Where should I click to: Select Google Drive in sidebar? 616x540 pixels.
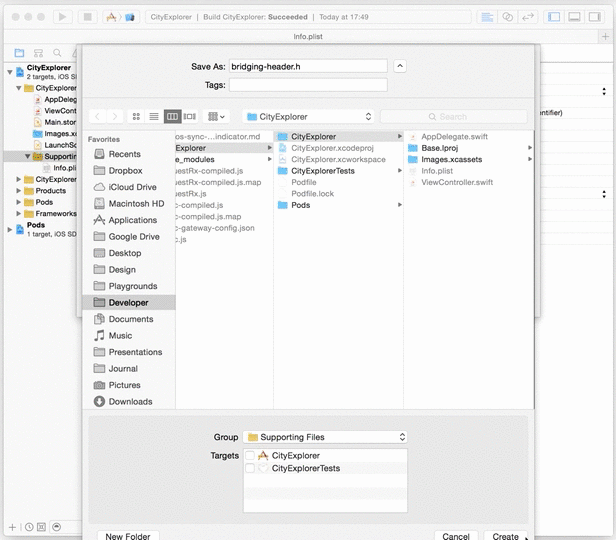click(x=129, y=236)
